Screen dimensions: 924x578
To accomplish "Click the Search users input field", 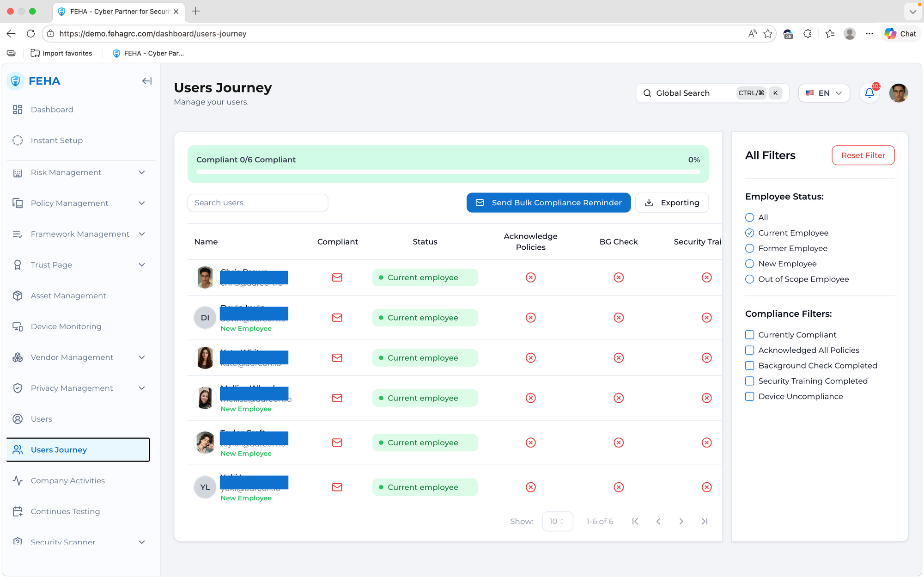I will click(258, 203).
